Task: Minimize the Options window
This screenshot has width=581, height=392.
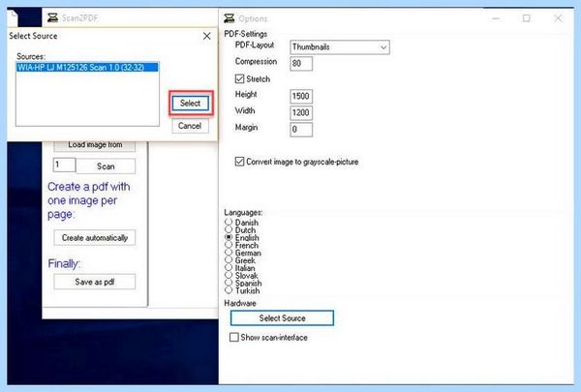Action: [x=496, y=18]
